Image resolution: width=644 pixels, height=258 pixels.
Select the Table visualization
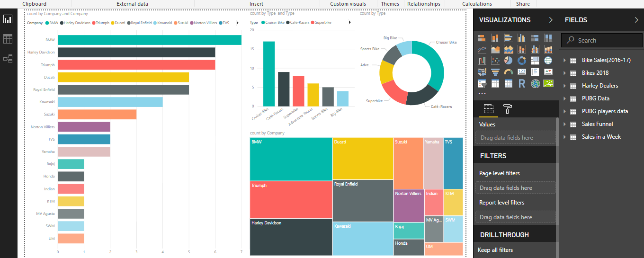click(495, 84)
